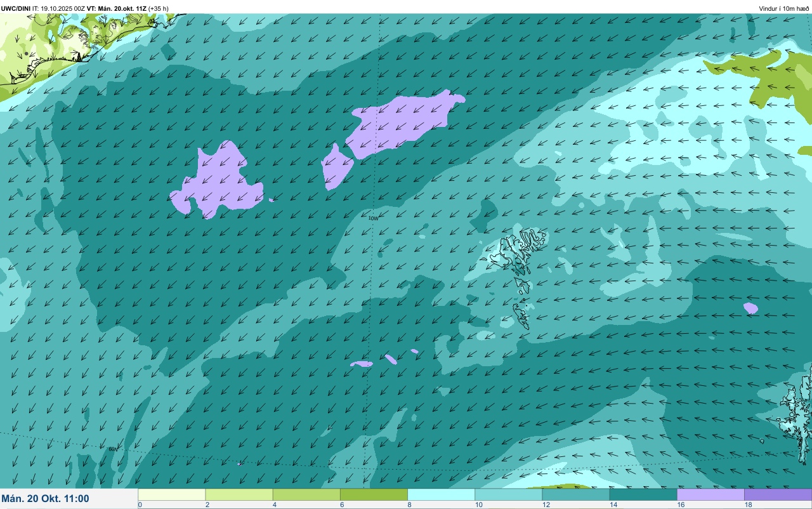Click the 'Vindur í 10m hæð' title text
The image size is (812, 509).
pos(784,8)
